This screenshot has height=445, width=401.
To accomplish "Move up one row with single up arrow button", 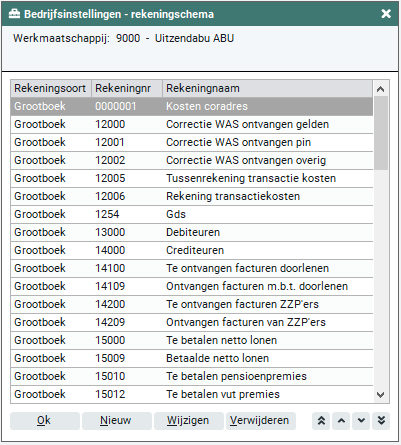I will (x=341, y=421).
